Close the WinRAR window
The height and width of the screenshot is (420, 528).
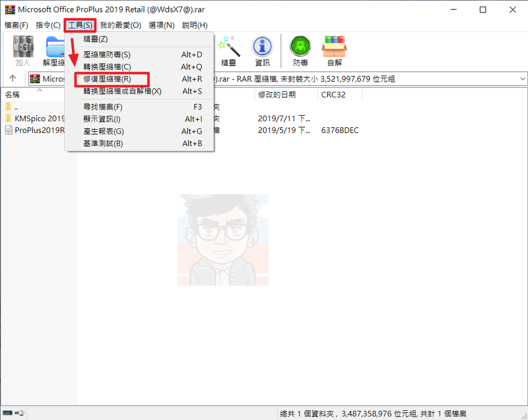[x=513, y=10]
